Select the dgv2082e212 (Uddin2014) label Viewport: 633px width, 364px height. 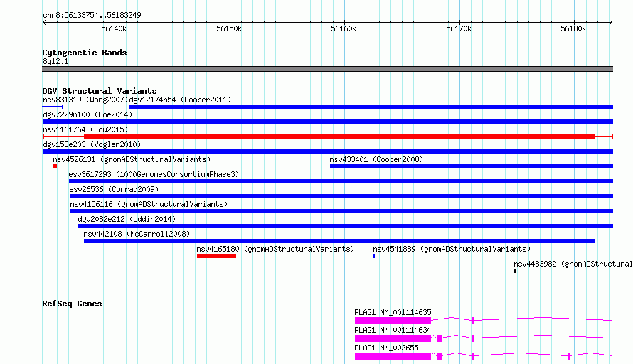coord(127,219)
